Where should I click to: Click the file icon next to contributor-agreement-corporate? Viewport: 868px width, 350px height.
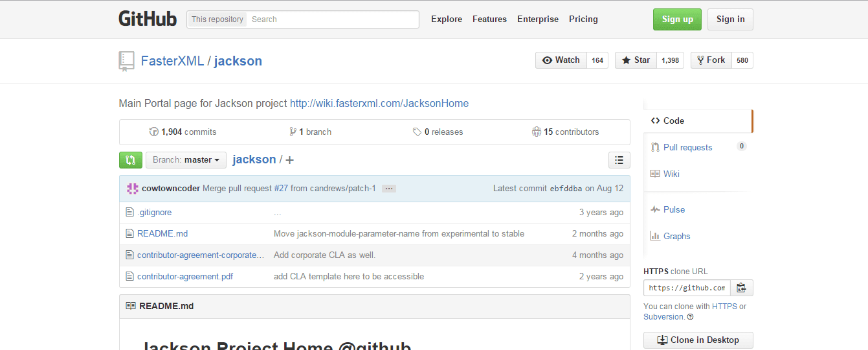(x=129, y=255)
